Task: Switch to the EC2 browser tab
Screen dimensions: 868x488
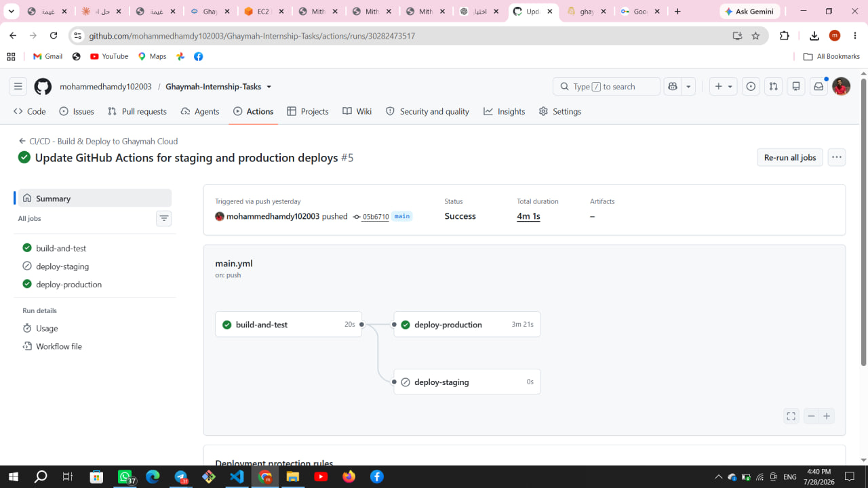Action: click(x=264, y=12)
